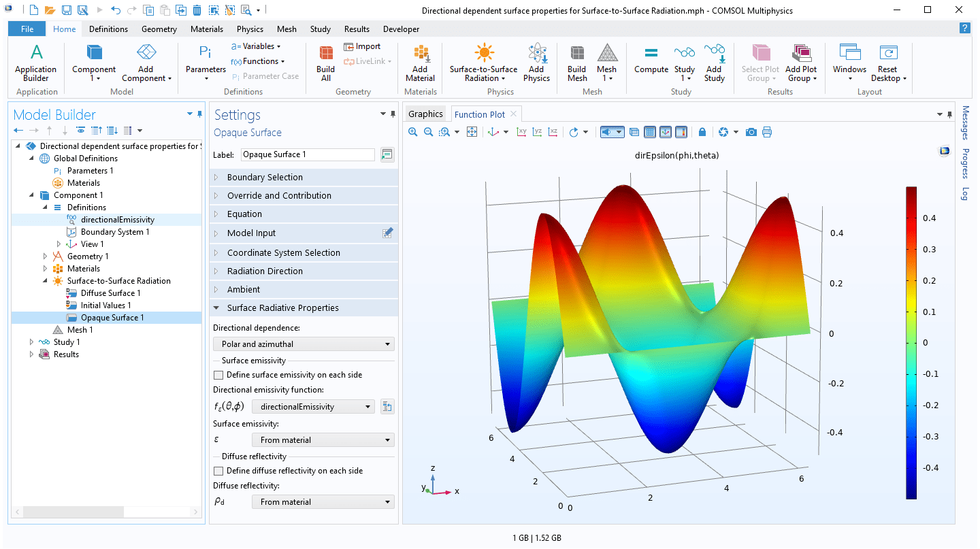Enable Define diffuse reflectivity on each side
Image resolution: width=980 pixels, height=549 pixels.
point(219,470)
